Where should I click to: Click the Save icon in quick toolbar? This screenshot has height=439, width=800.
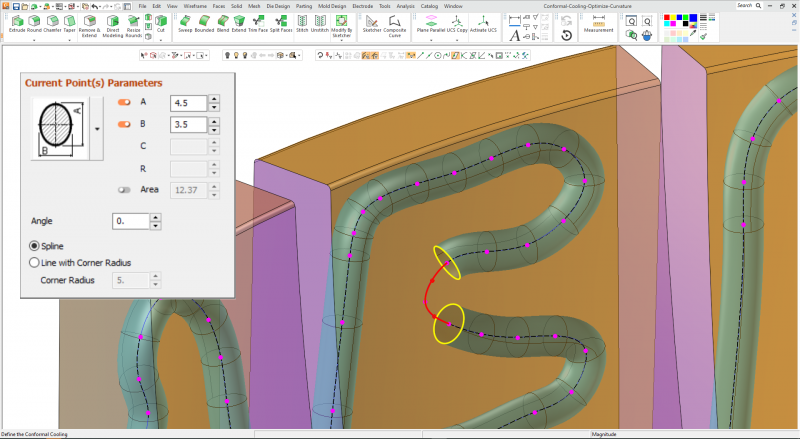coord(16,6)
